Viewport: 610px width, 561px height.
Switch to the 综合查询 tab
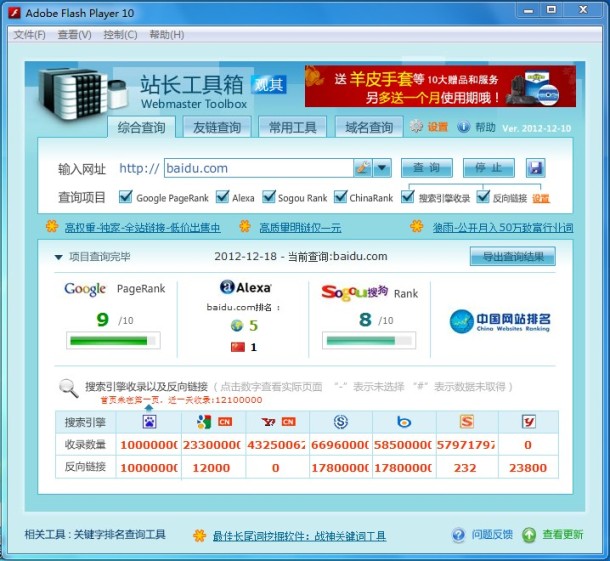pos(142,127)
